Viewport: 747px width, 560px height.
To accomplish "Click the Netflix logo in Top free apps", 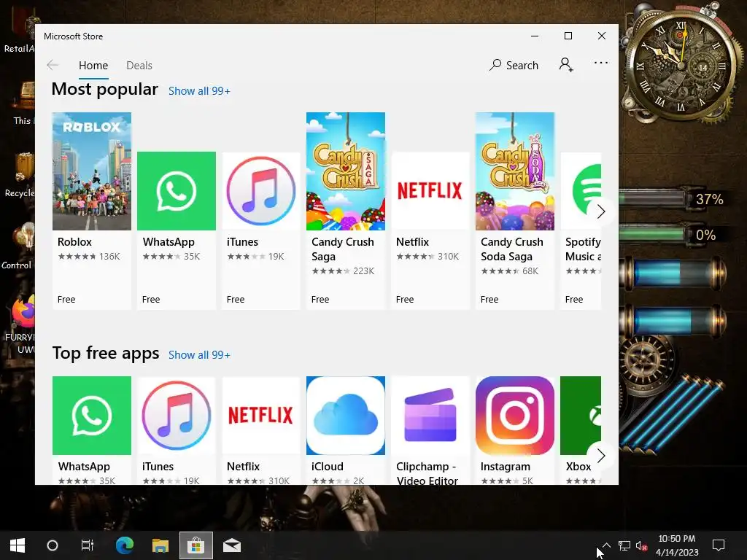I will coord(261,416).
